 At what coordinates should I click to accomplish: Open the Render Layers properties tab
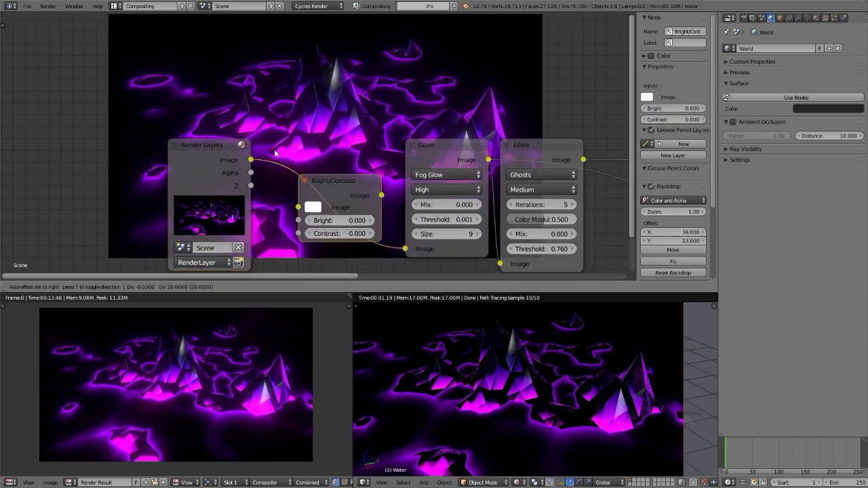[x=753, y=18]
